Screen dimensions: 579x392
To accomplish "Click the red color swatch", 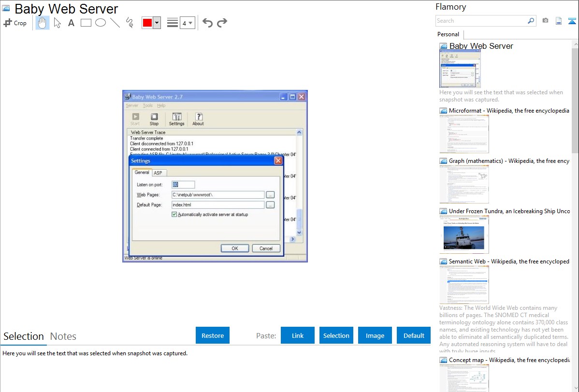I will click(x=147, y=23).
